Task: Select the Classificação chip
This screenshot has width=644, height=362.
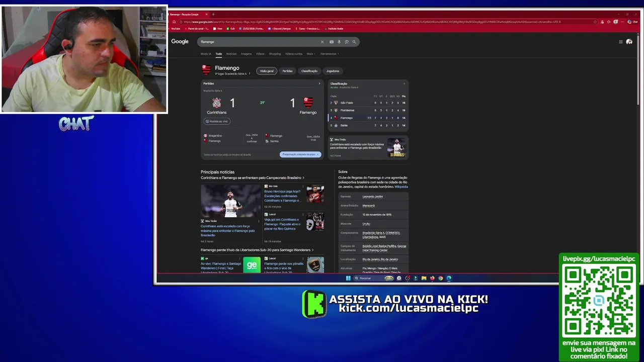Action: 309,71
